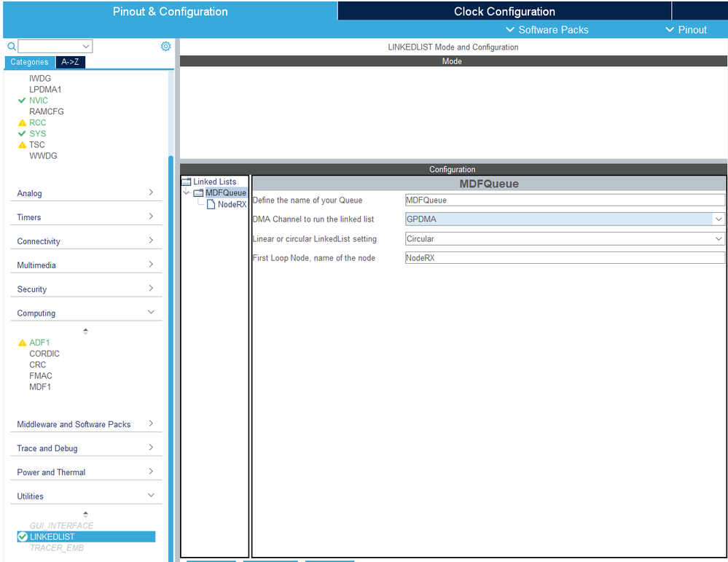Click the LINKEDLIST enabled check icon
Screen dimensions: 728x562
(23, 537)
